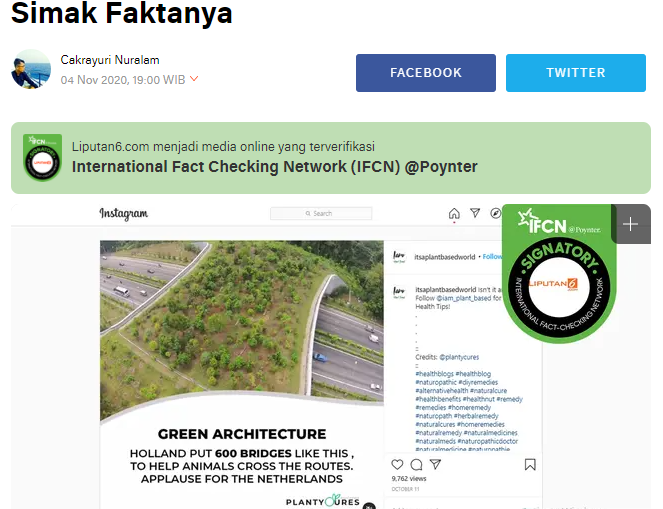This screenshot has height=509, width=663.
Task: Click the Instagram explore compass icon
Action: click(x=496, y=213)
